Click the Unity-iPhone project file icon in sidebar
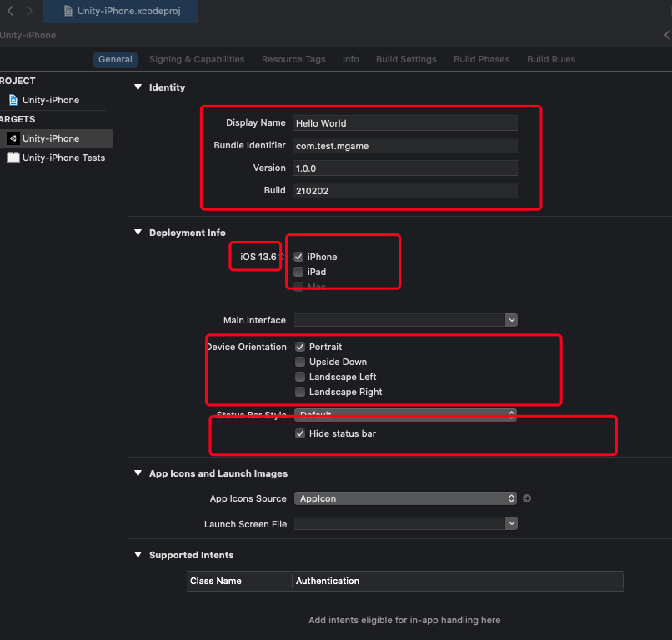 coord(14,99)
